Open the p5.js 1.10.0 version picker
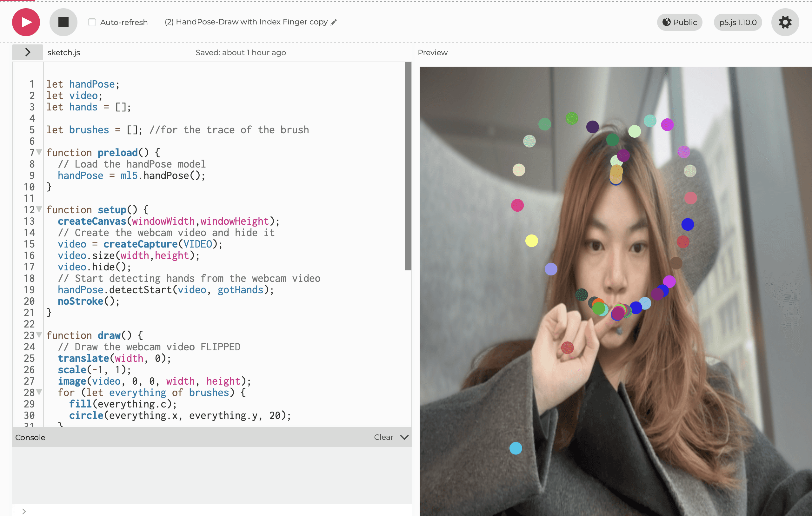This screenshot has height=516, width=812. pyautogui.click(x=737, y=22)
